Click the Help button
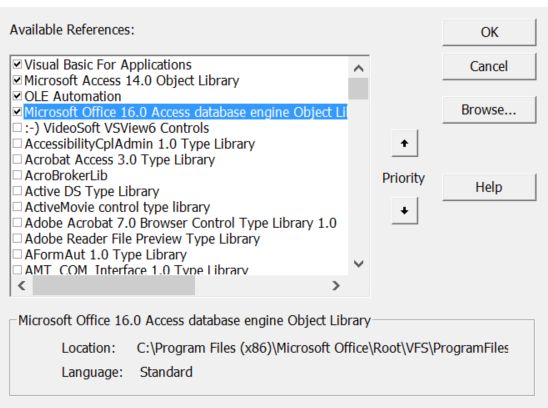The height and width of the screenshot is (408, 548). pos(489,187)
